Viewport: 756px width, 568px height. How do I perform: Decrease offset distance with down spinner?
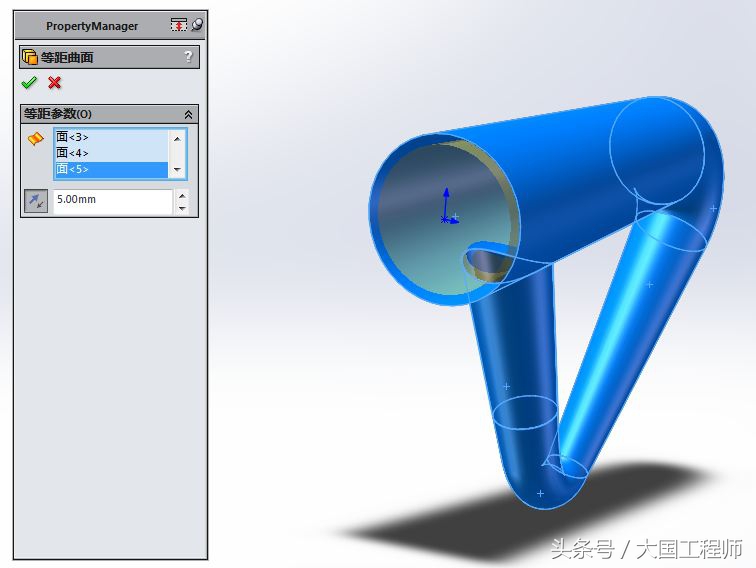(182, 208)
